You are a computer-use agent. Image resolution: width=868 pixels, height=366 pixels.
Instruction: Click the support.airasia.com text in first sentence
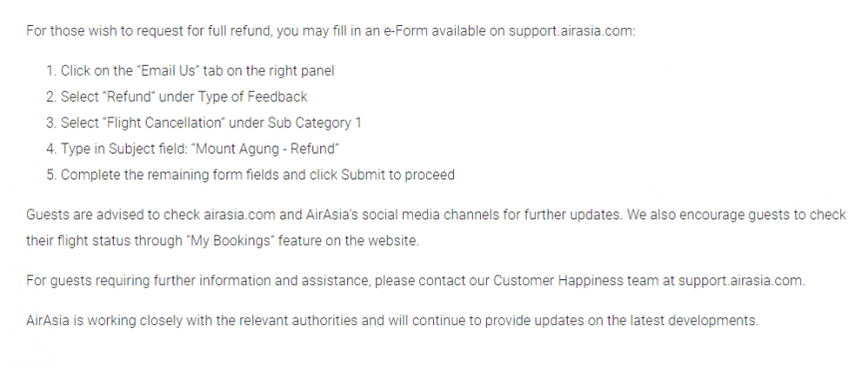pyautogui.click(x=570, y=31)
